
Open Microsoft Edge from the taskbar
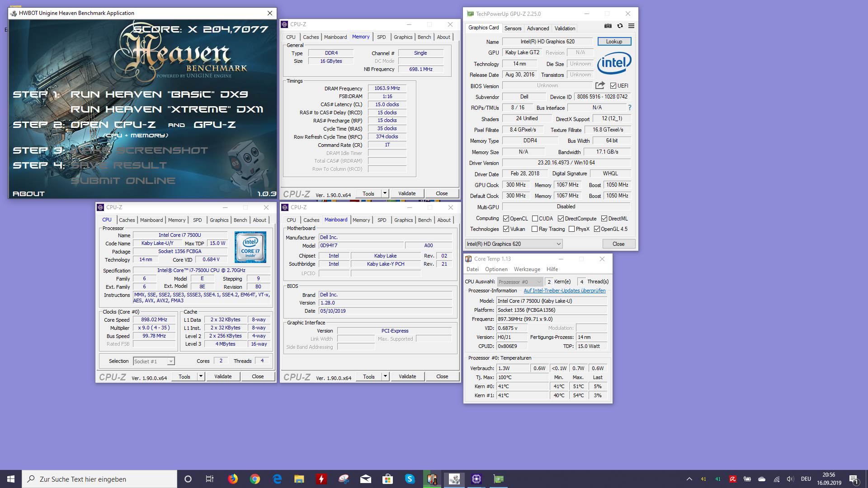[x=277, y=479]
